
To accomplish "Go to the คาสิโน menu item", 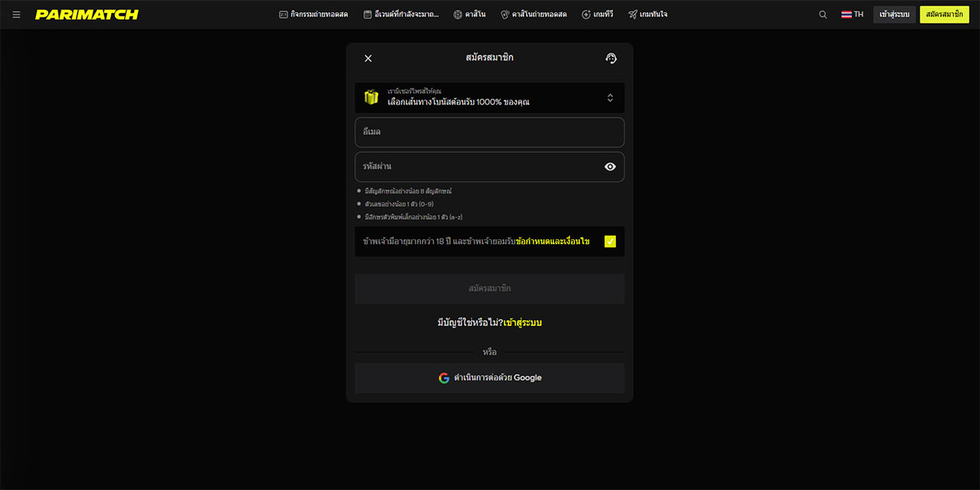I will tap(470, 15).
